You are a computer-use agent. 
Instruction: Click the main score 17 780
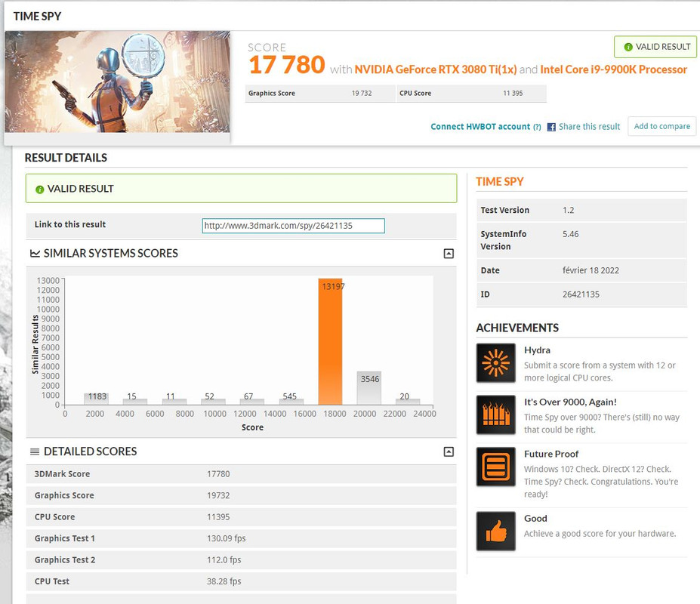[x=287, y=65]
